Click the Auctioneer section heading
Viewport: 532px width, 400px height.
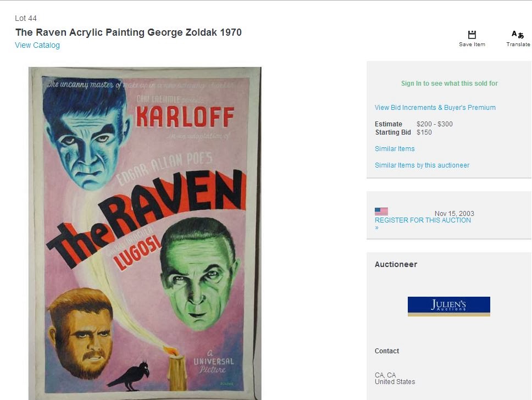point(396,264)
